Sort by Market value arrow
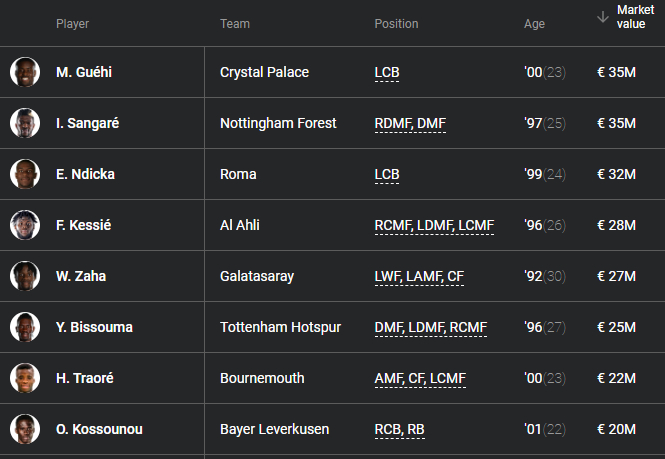 pos(603,16)
